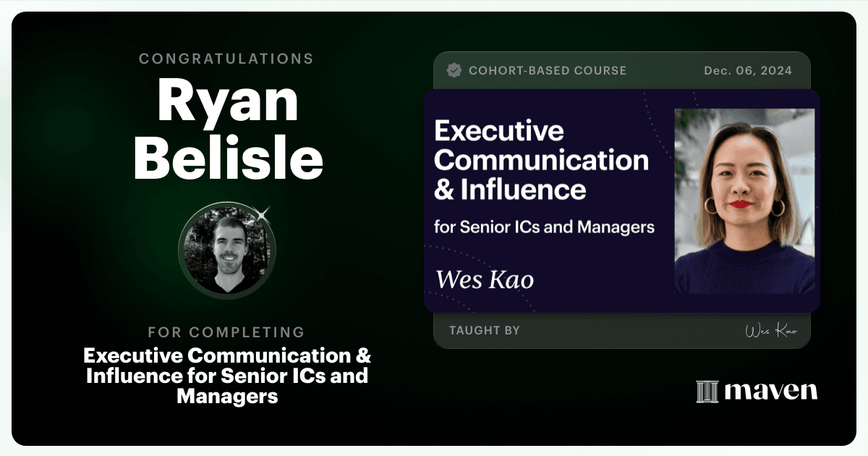Select Ryan Belisle's circular profile photo
Screen dimensions: 868x456
[227, 250]
